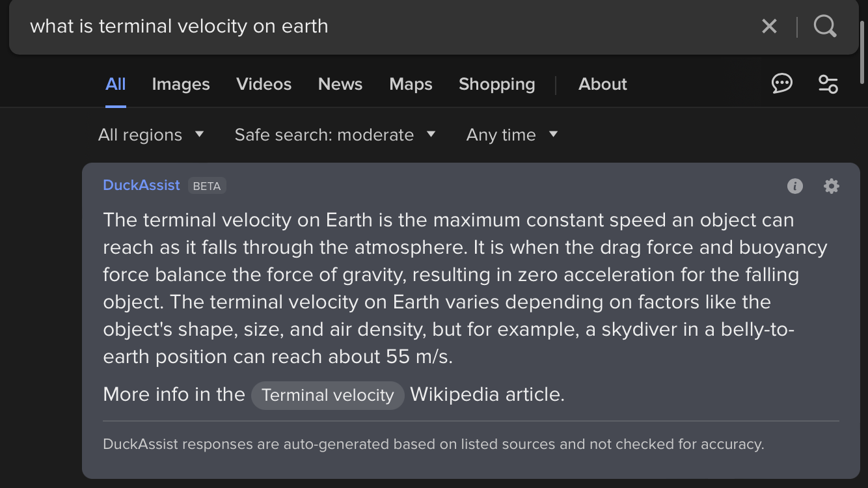
Task: Click the DuckAssist title link
Action: 141,185
